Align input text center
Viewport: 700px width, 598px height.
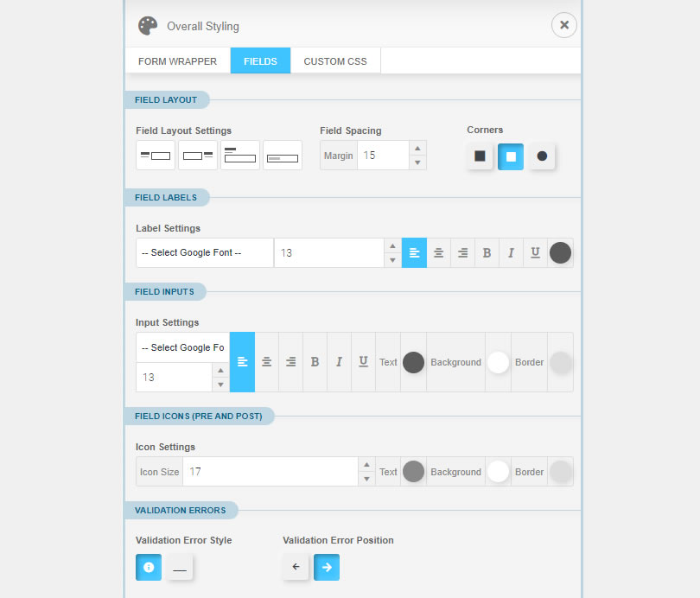pos(266,362)
